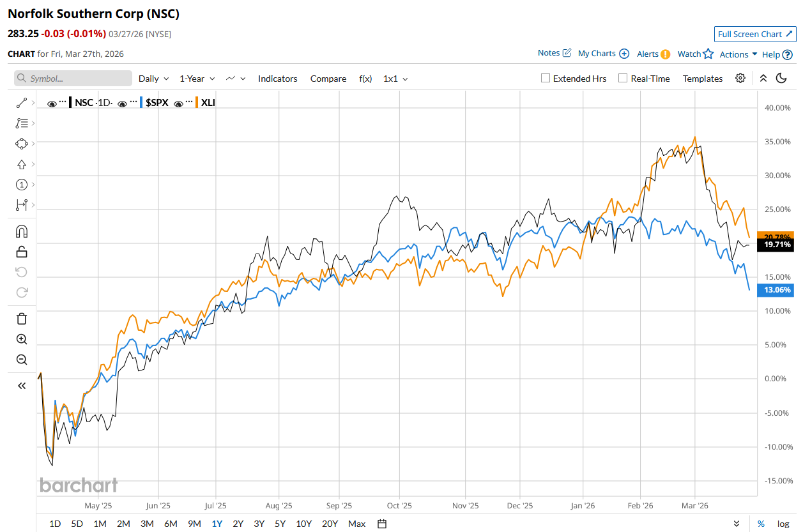
Task: Click the Full Screen Chart button
Action: (755, 34)
